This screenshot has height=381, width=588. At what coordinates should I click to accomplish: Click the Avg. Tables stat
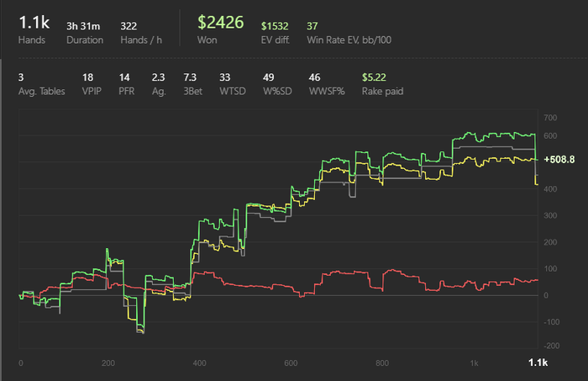(x=42, y=84)
